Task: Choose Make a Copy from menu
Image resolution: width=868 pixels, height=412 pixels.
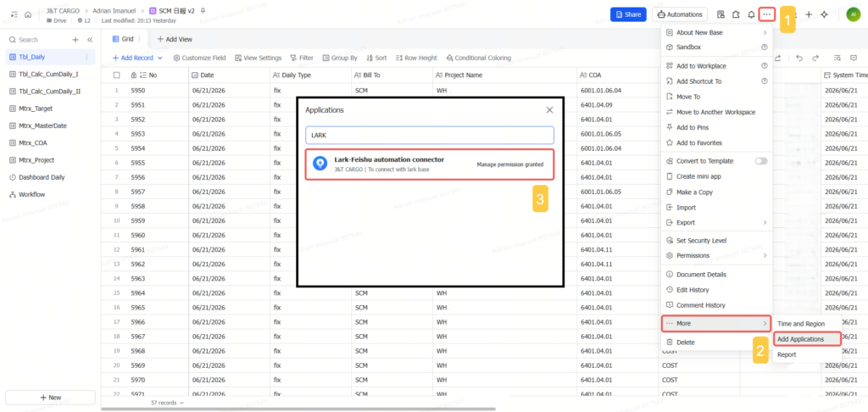Action: point(717,192)
